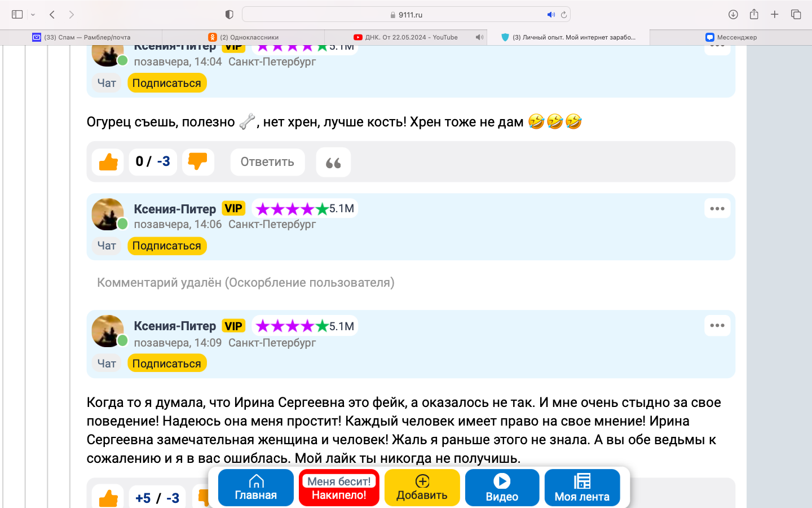
Task: Click Ответить to reply to the comment
Action: tap(267, 162)
